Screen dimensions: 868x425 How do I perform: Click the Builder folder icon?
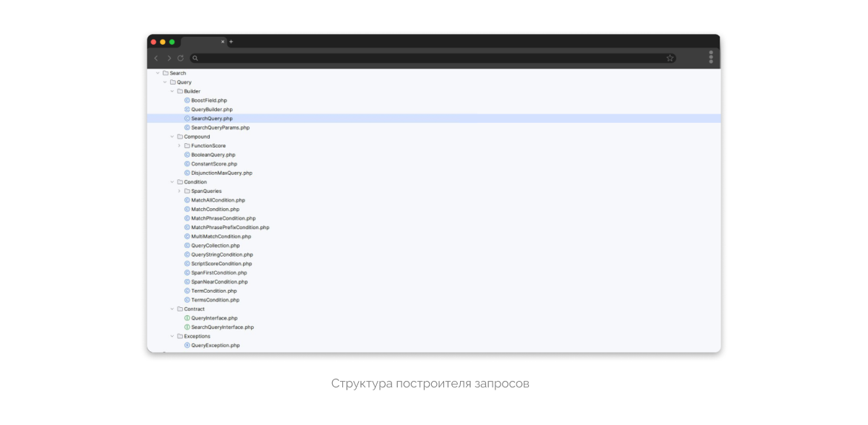click(x=180, y=91)
